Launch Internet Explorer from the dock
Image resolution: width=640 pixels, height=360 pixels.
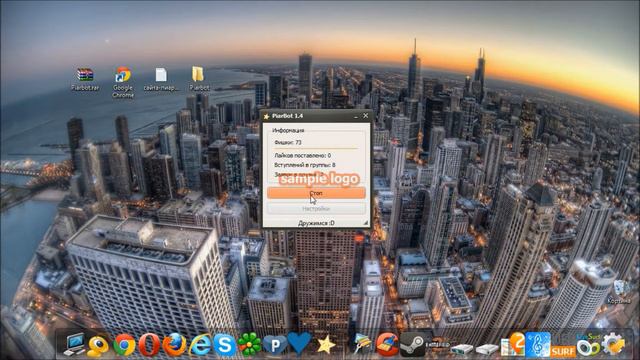point(200,345)
